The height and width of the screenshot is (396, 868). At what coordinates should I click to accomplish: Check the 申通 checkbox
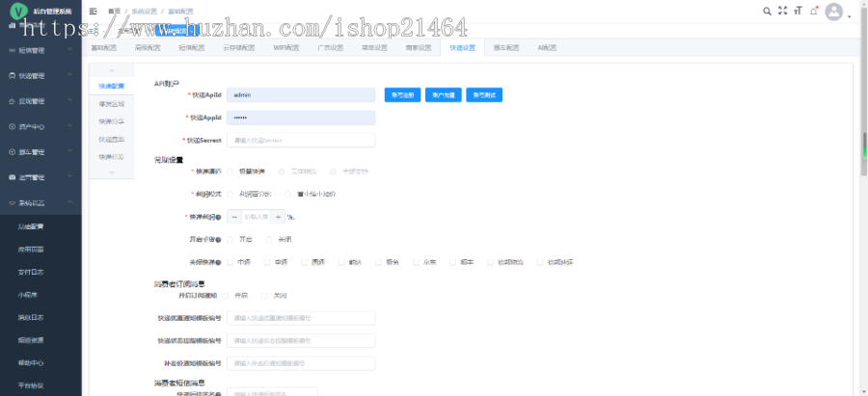[267, 263]
